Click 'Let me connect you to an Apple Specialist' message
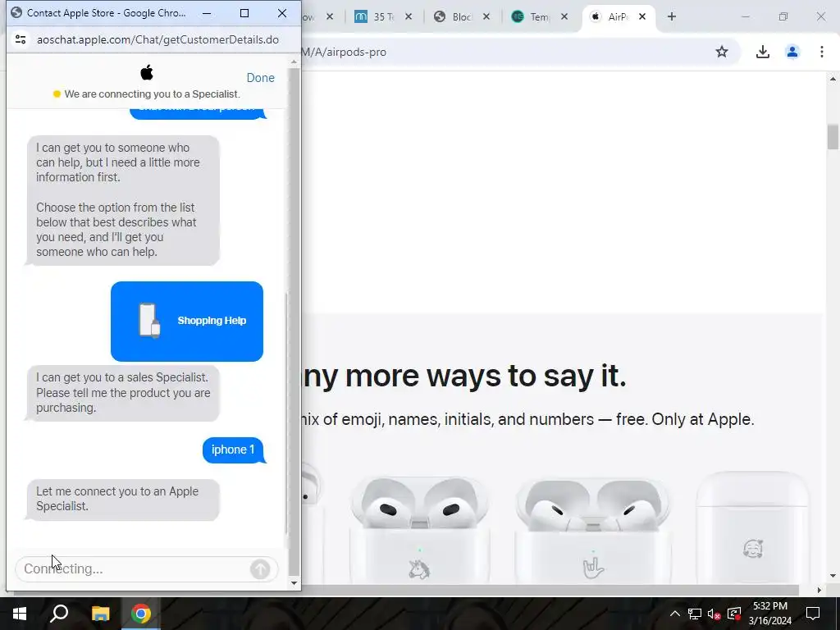The image size is (840, 630). click(x=123, y=500)
